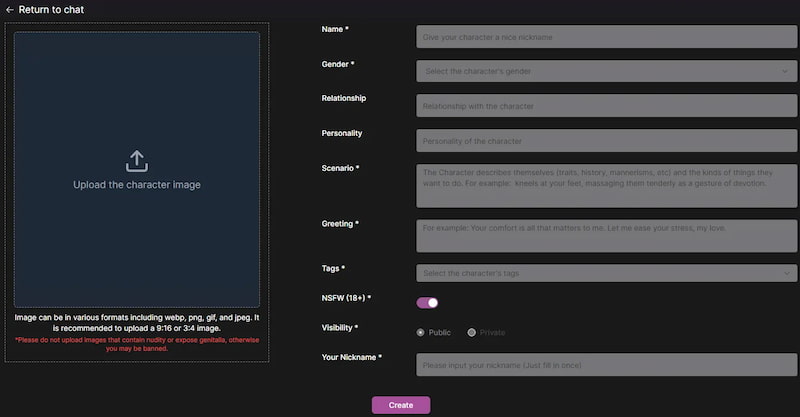Open the Gender dropdown
The image size is (800, 417).
[607, 71]
